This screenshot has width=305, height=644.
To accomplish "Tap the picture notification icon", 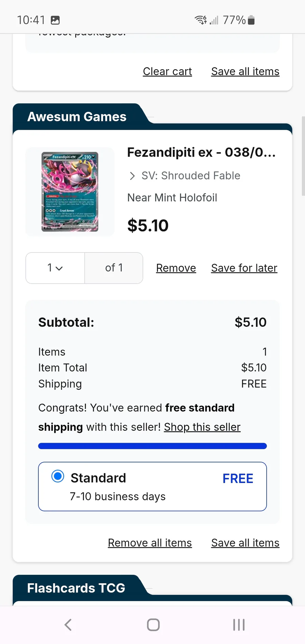I will pyautogui.click(x=55, y=20).
